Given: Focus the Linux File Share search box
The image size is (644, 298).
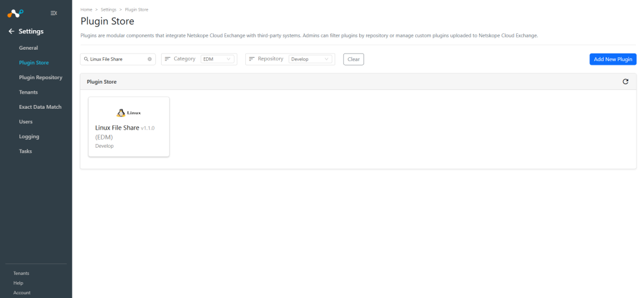Looking at the screenshot, I should point(118,59).
